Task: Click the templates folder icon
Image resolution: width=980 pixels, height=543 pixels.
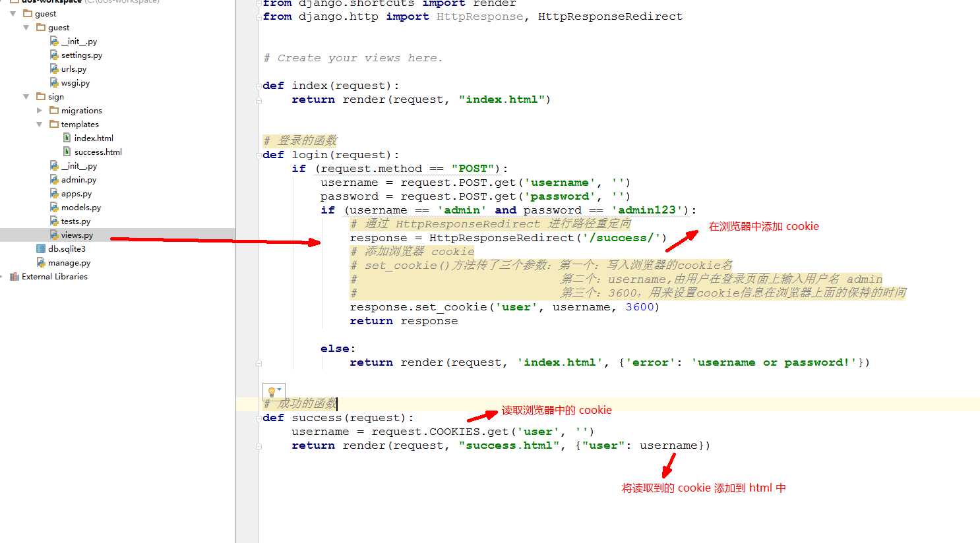Action: [x=54, y=125]
